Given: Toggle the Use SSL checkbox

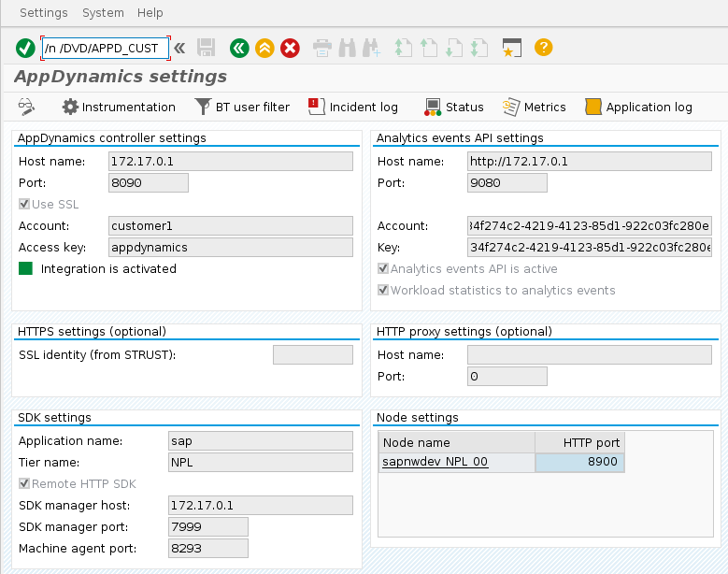Looking at the screenshot, I should (x=24, y=204).
